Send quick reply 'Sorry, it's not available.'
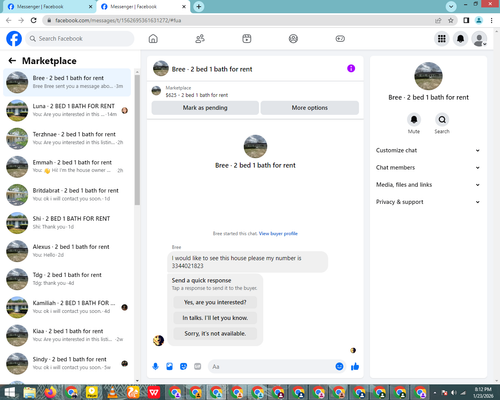This screenshot has width=500, height=400. coord(215,334)
